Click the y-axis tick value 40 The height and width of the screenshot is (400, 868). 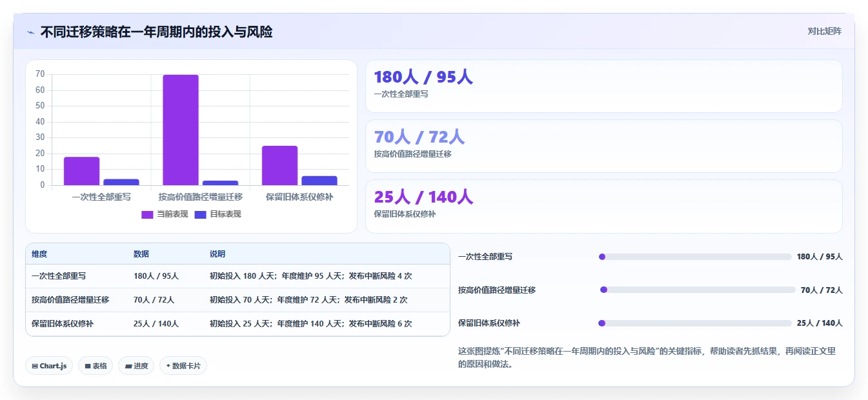(40, 122)
